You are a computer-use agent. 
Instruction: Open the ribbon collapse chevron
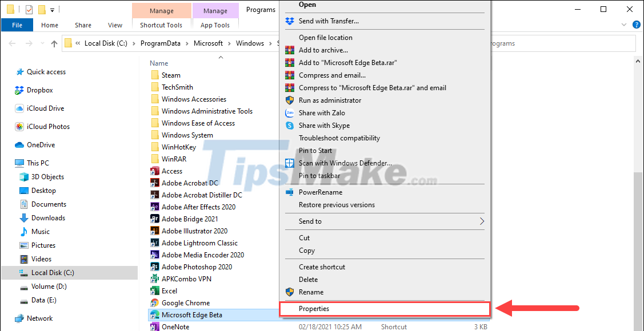click(625, 23)
